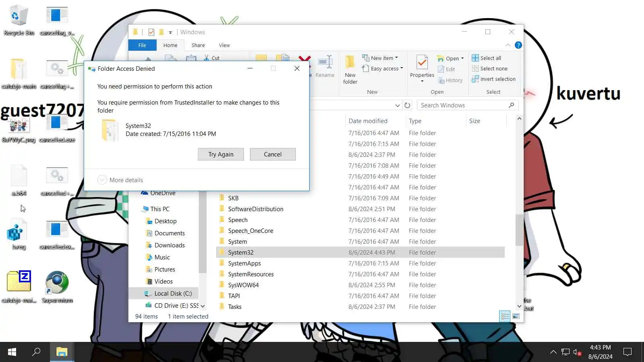
Task: Click the Help question mark icon
Action: pyautogui.click(x=518, y=45)
